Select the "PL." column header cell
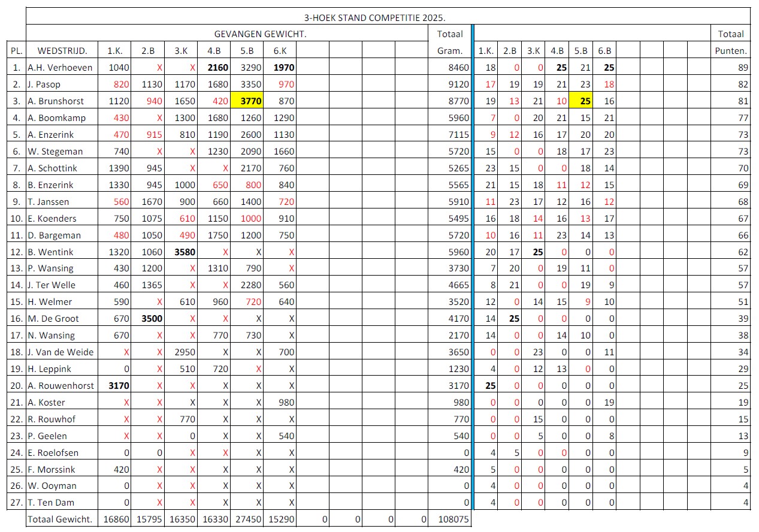 click(x=16, y=51)
